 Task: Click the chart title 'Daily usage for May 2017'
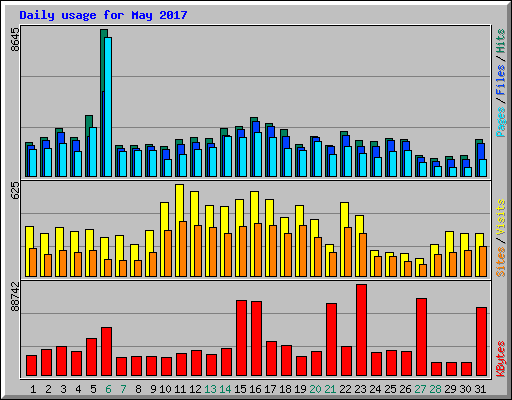[x=103, y=15]
